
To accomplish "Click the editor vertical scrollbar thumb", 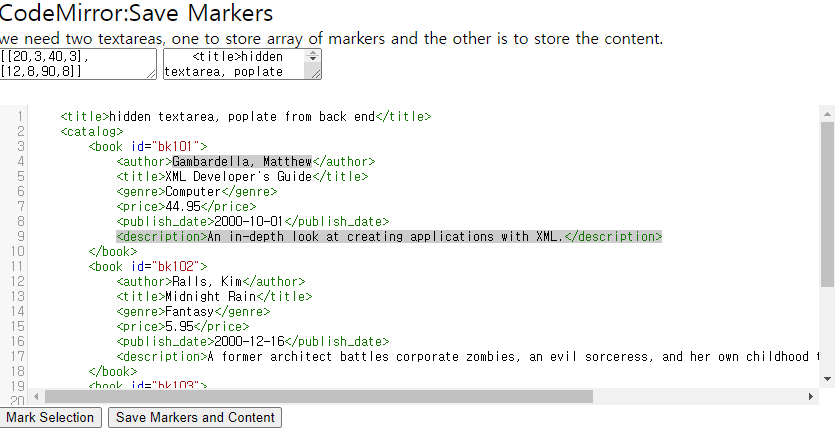I will pos(827,205).
